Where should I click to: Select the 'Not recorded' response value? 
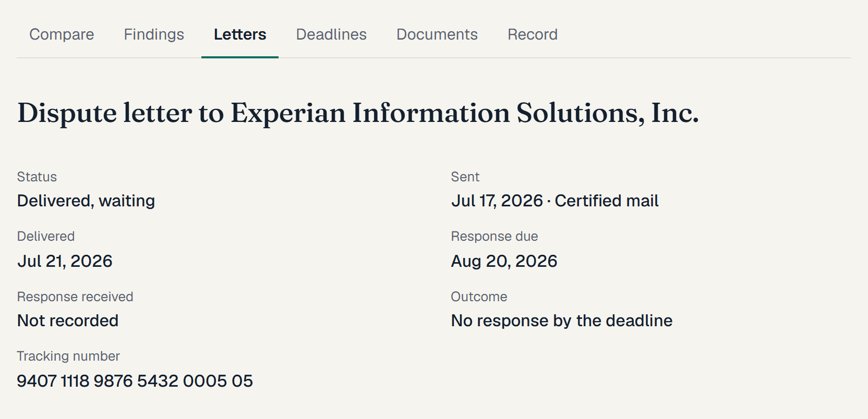(x=68, y=321)
